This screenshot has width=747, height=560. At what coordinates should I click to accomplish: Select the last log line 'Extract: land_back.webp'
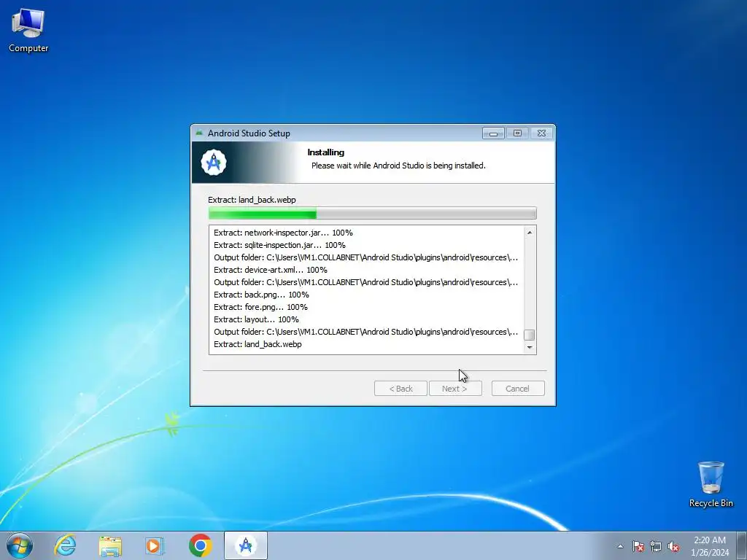pyautogui.click(x=258, y=344)
